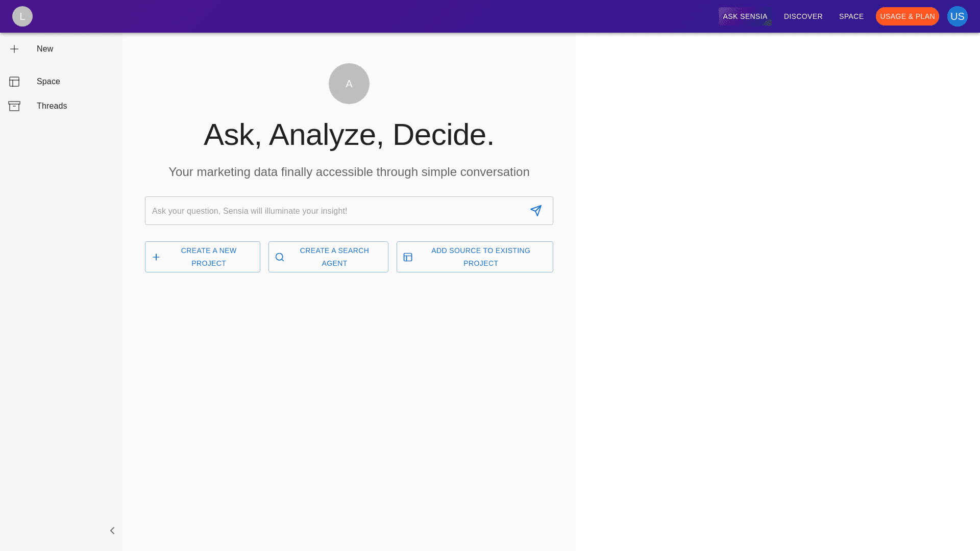Open Space in the top navigation

click(x=851, y=16)
